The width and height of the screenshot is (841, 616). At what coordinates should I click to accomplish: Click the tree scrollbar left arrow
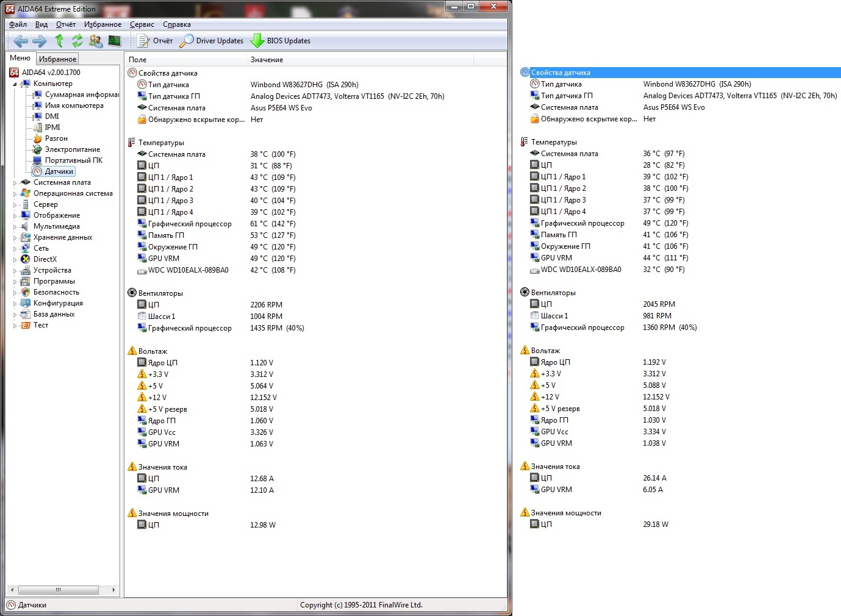click(x=12, y=590)
